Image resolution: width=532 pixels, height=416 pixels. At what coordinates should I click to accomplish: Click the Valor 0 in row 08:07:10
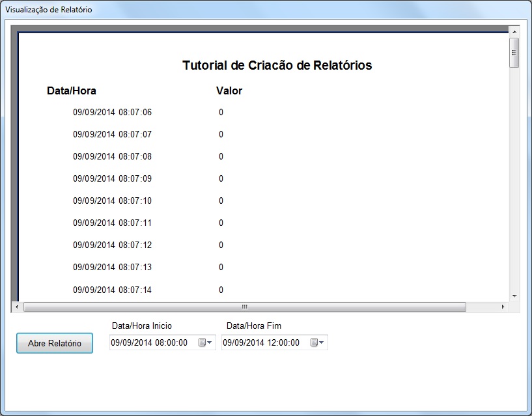[221, 201]
